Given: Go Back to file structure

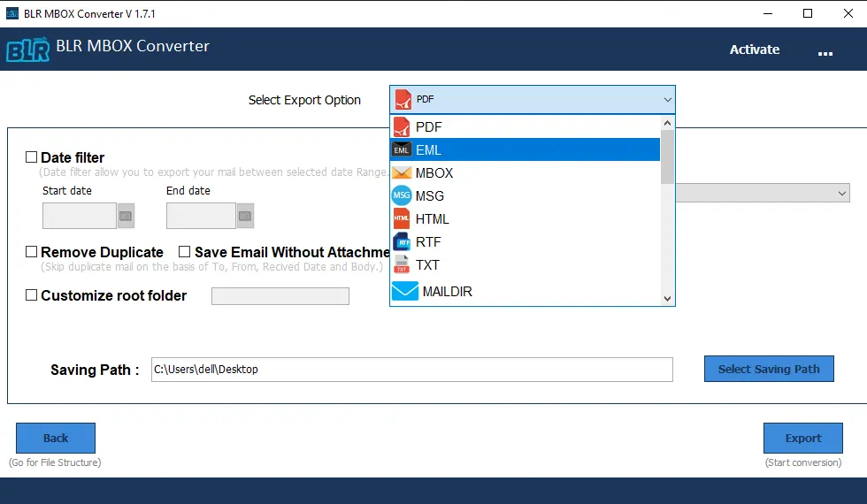Looking at the screenshot, I should click(x=55, y=438).
